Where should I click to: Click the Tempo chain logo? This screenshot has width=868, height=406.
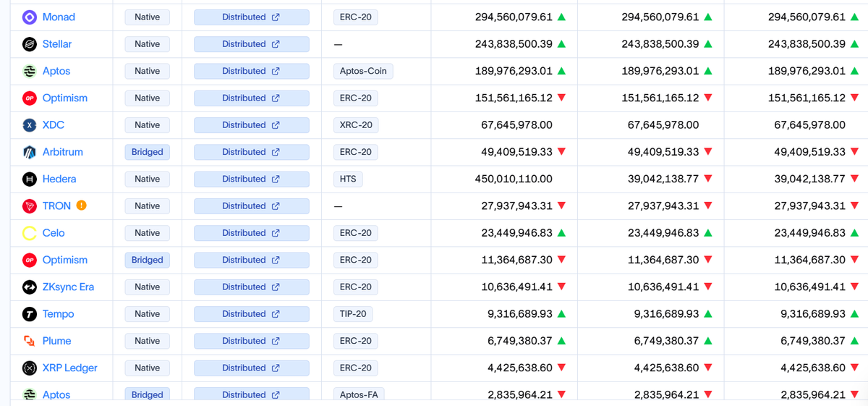[30, 314]
